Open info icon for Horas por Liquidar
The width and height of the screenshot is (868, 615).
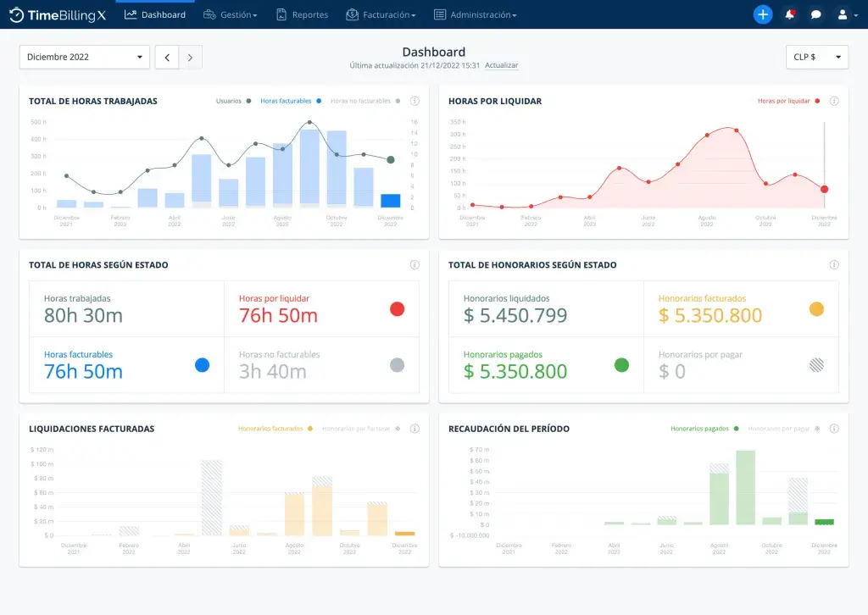(834, 101)
